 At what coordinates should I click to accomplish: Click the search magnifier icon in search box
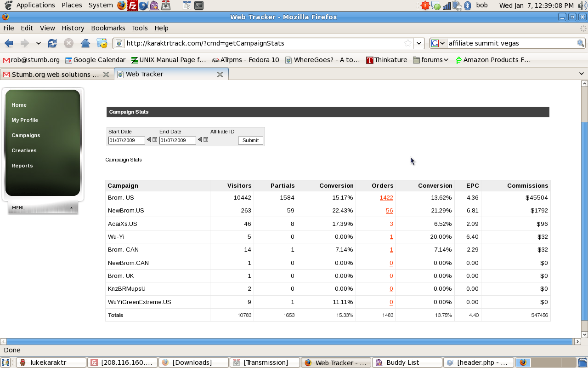coord(581,43)
